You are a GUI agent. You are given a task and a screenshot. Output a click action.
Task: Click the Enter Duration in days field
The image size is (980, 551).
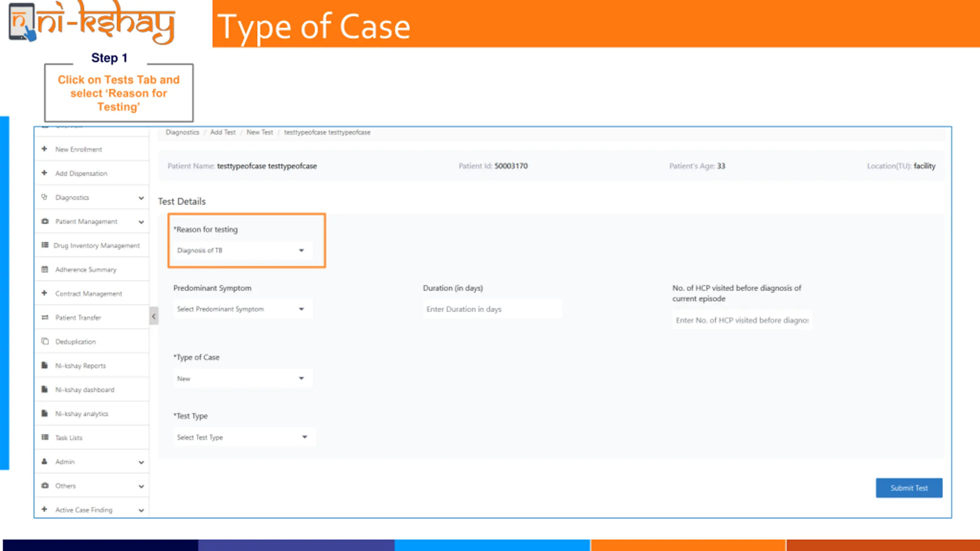(492, 309)
